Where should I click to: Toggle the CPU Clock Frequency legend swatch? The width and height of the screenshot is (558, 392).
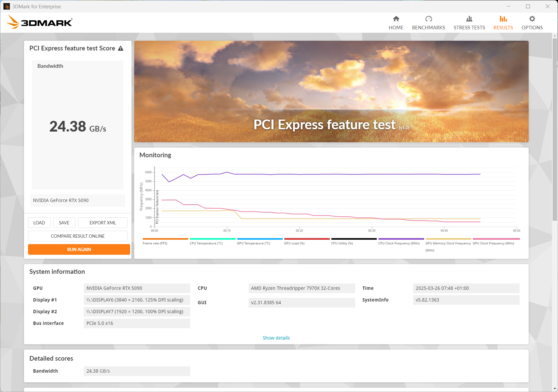[401, 239]
